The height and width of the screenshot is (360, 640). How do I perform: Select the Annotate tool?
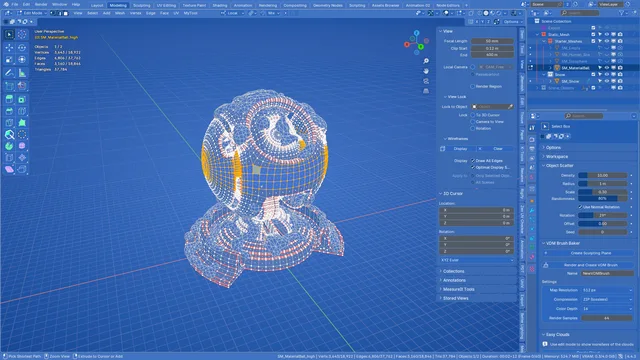click(x=9, y=73)
